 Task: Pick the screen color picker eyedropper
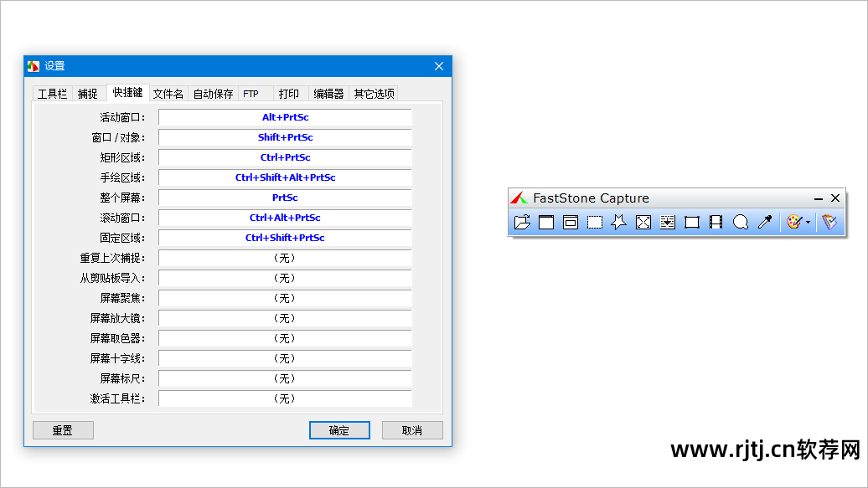click(x=765, y=222)
